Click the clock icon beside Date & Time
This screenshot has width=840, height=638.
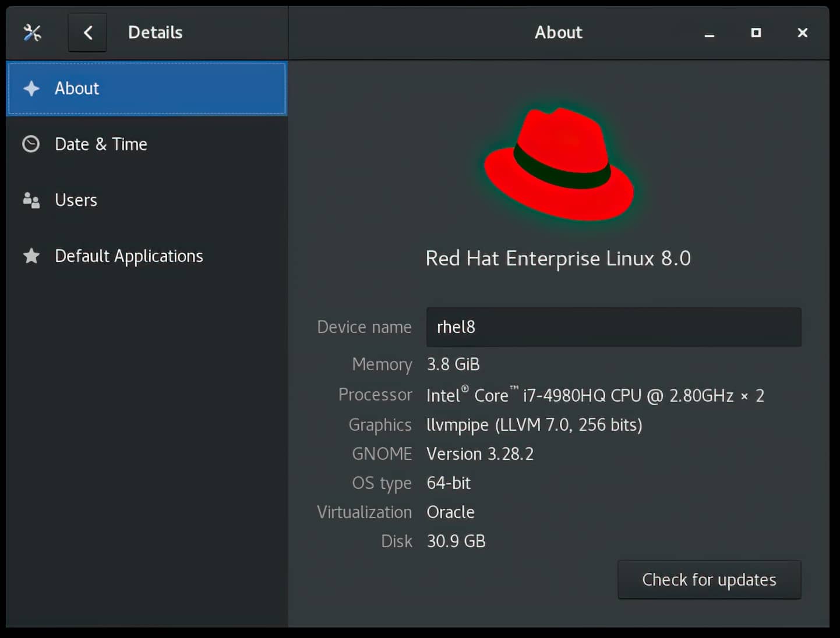click(x=31, y=144)
